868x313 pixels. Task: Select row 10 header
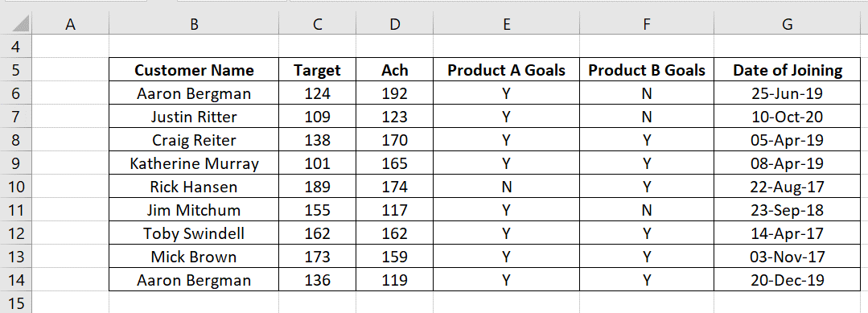click(15, 187)
